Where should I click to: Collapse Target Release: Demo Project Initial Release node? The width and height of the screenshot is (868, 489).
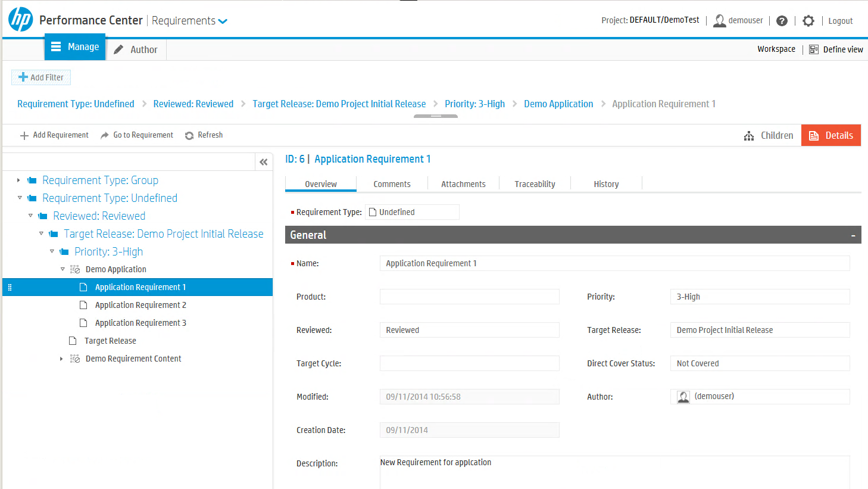click(x=41, y=233)
